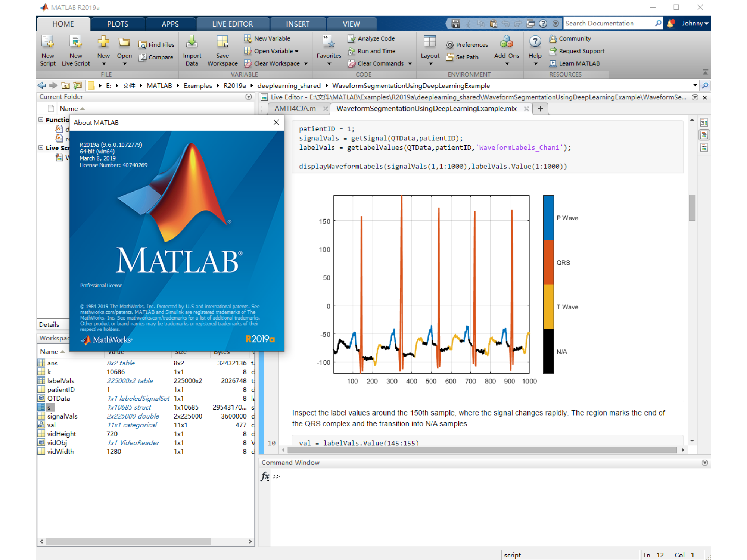The image size is (747, 560).
Task: Click Learn MATLAB
Action: pyautogui.click(x=575, y=63)
